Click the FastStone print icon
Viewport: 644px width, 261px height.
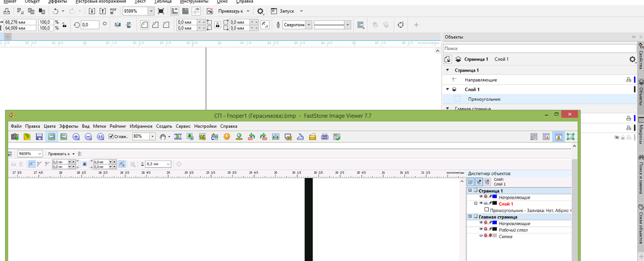click(325, 137)
